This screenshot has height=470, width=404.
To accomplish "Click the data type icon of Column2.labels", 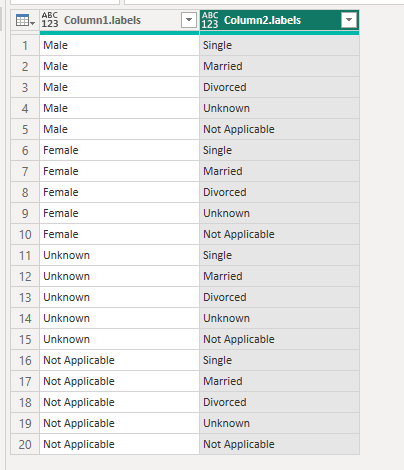I will (x=210, y=20).
